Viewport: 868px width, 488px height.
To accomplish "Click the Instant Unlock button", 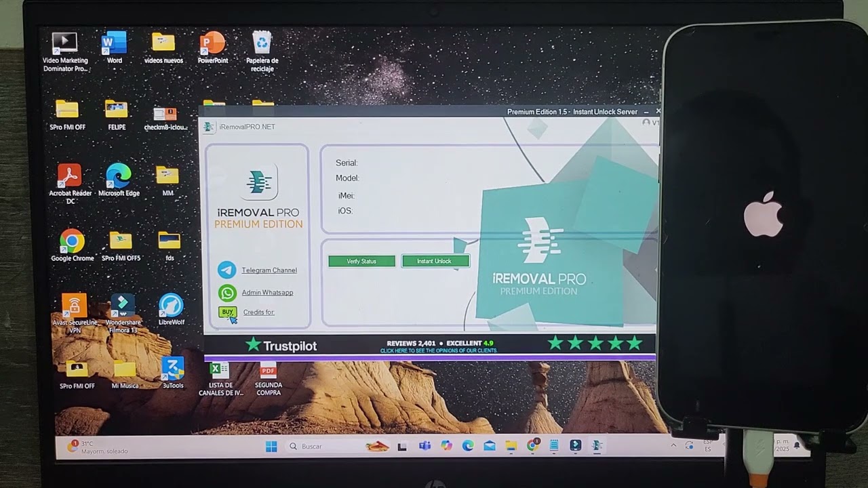I will point(435,261).
